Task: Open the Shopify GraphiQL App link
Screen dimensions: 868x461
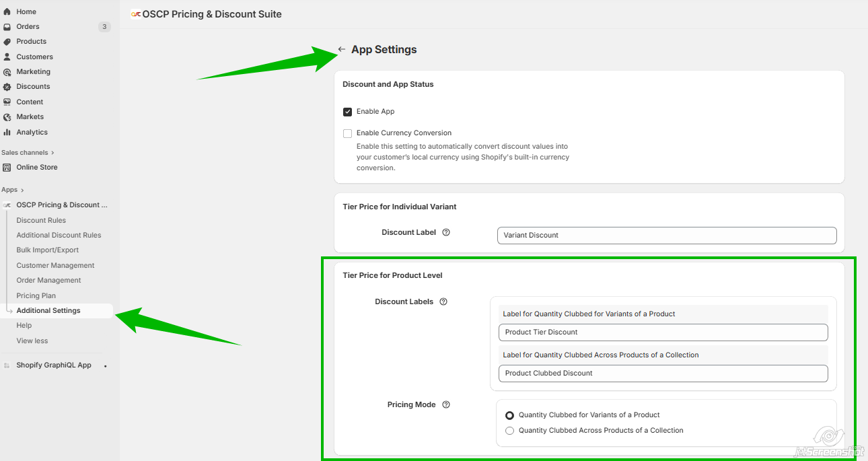Action: click(x=54, y=365)
